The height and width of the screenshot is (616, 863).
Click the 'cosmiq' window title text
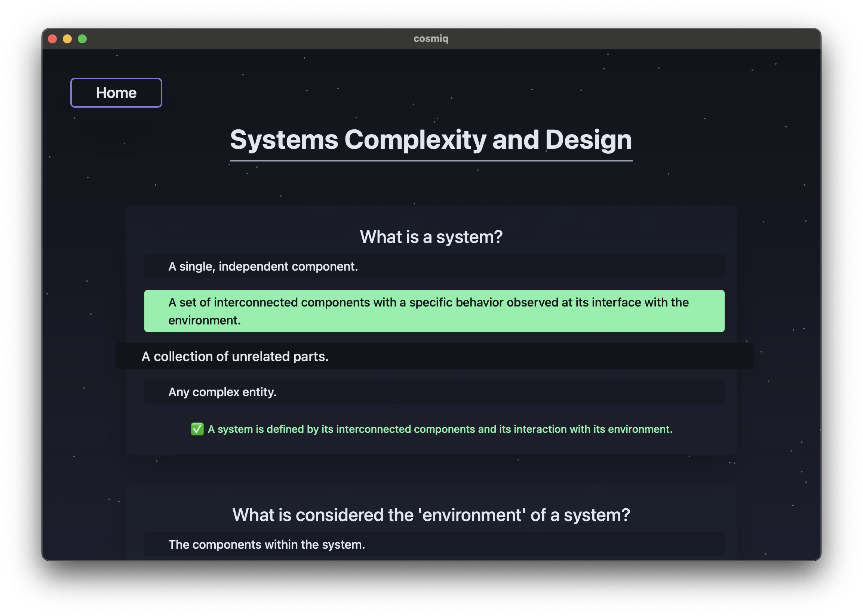431,39
